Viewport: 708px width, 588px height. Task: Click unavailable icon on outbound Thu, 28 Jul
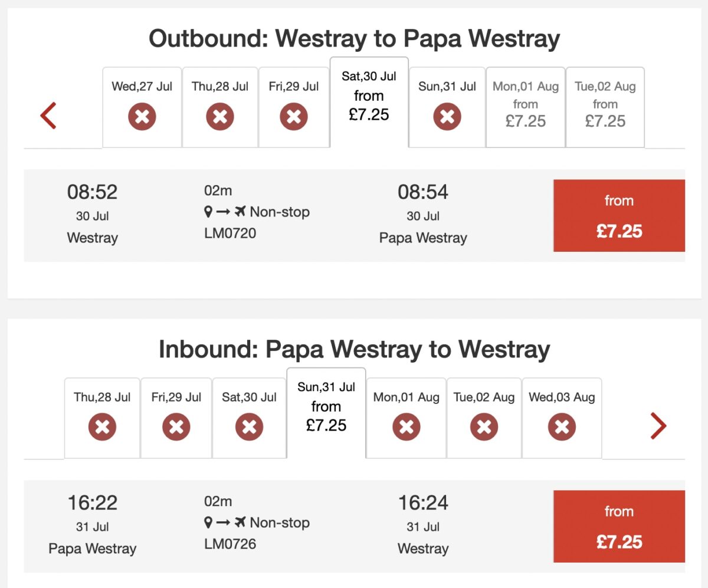pyautogui.click(x=220, y=117)
